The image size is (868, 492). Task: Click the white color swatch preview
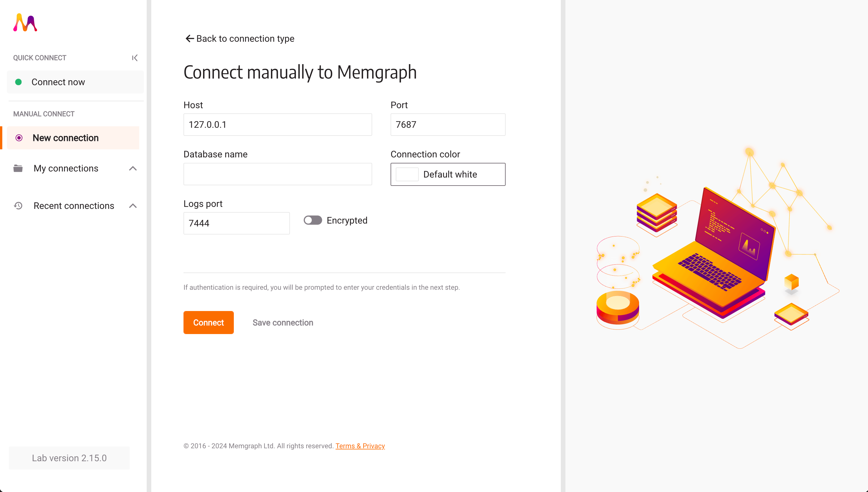coord(407,174)
